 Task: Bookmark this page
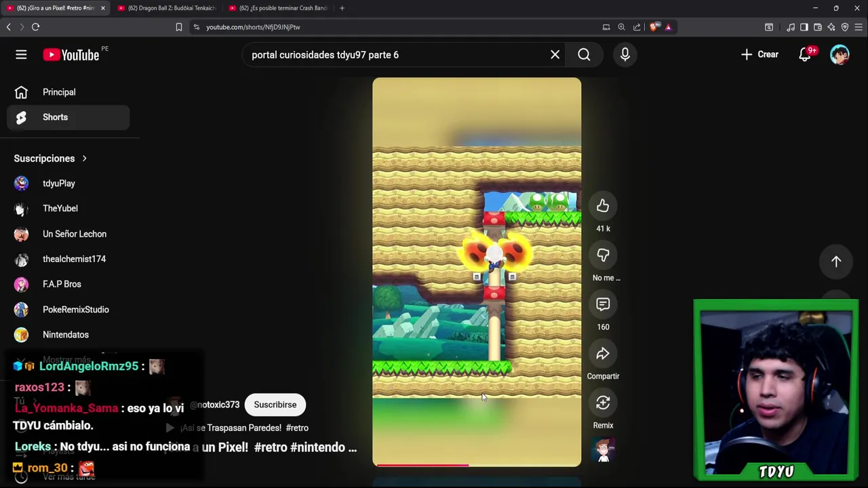pos(179,27)
